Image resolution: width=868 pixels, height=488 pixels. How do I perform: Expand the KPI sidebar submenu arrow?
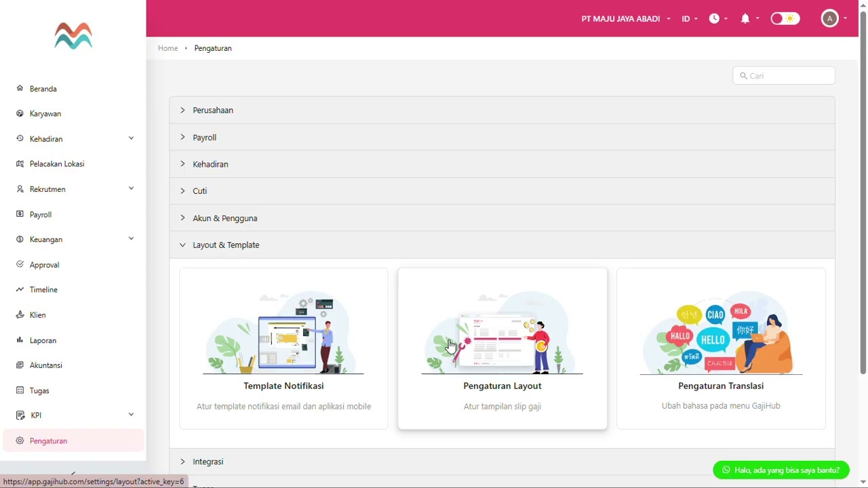pos(131,414)
